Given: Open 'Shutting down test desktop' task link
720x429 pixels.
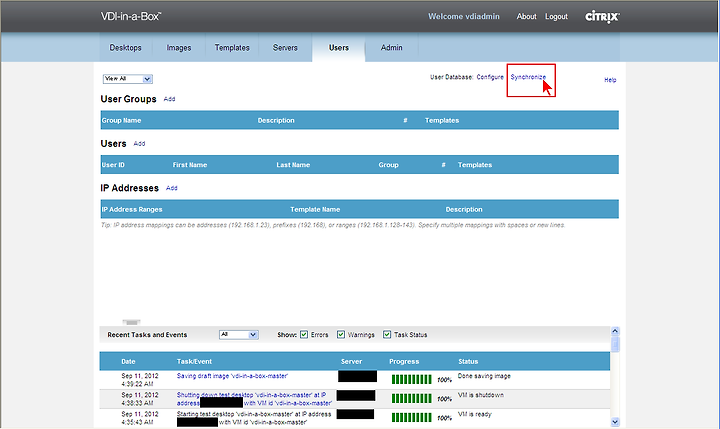Looking at the screenshot, I should click(x=254, y=399).
